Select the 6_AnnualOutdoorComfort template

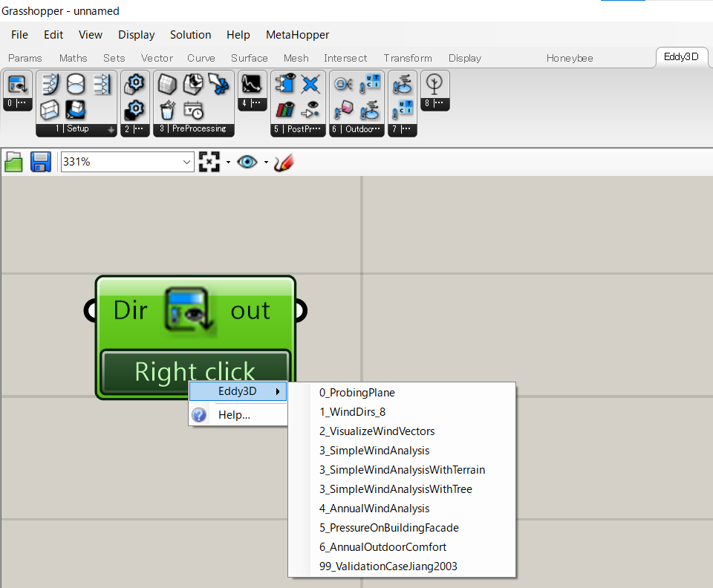402,547
